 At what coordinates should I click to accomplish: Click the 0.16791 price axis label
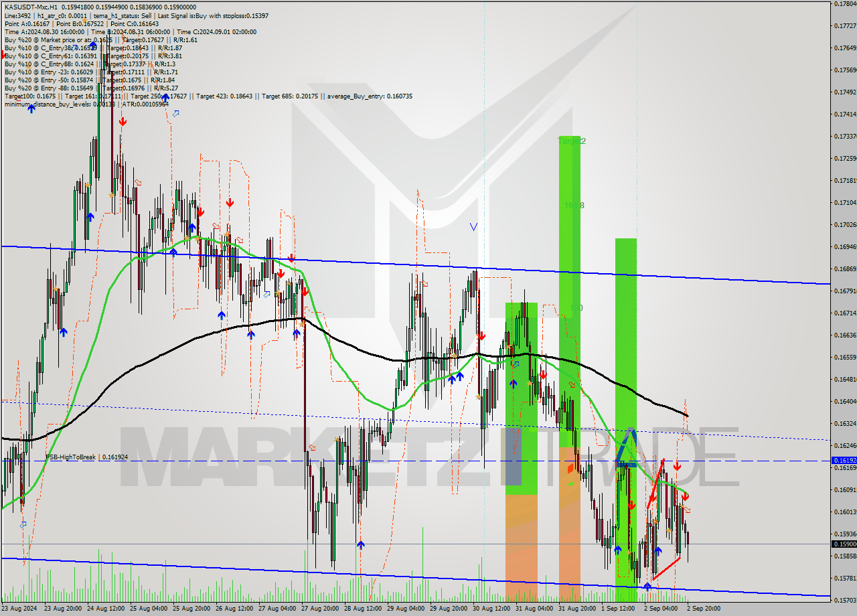[x=845, y=291]
